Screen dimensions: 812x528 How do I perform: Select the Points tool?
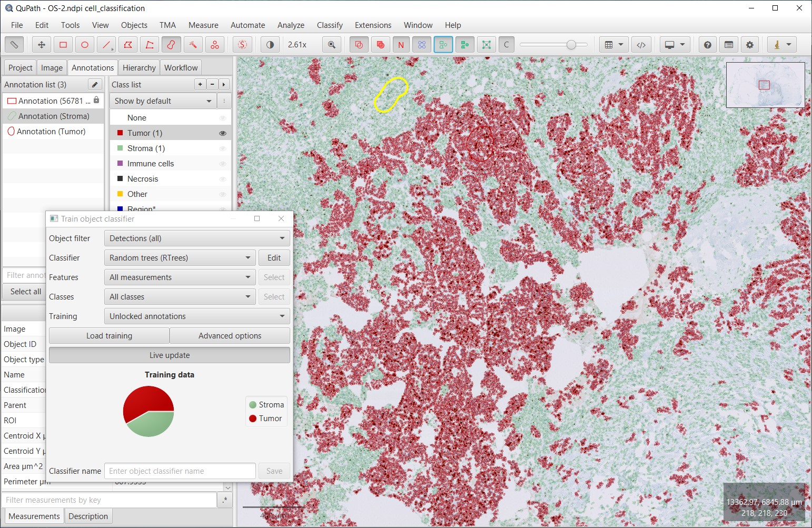(215, 45)
